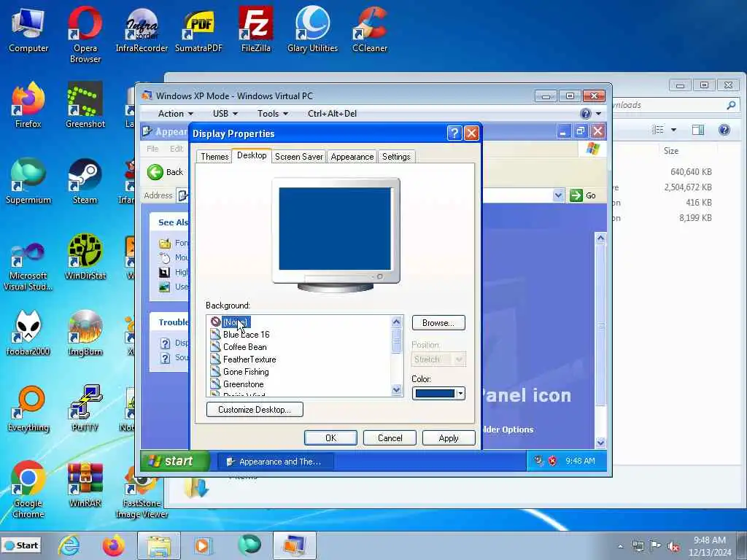Switch to the Screen Saver tab

pos(298,157)
